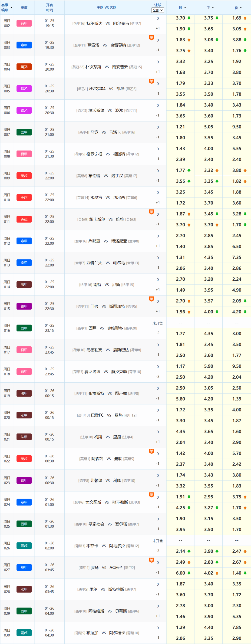251x644 pixels.
Task: Open the 胜 column dropdown arrow
Action: (x=185, y=7)
